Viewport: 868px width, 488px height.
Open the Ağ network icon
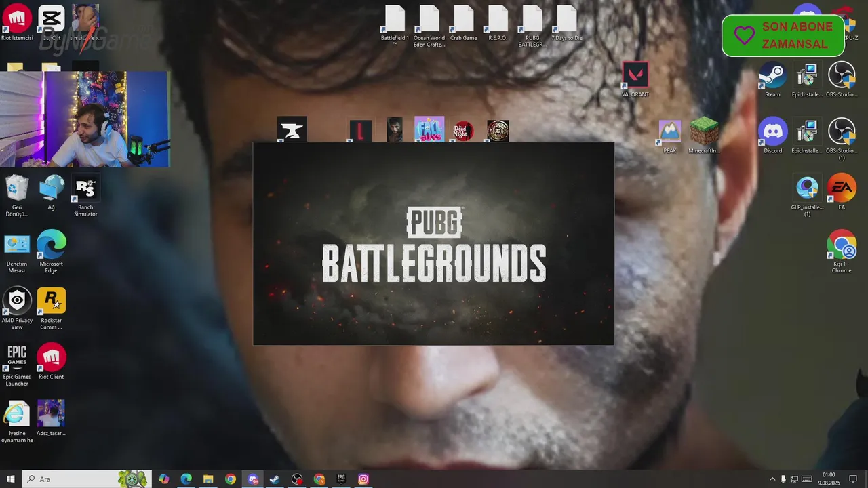coord(51,193)
